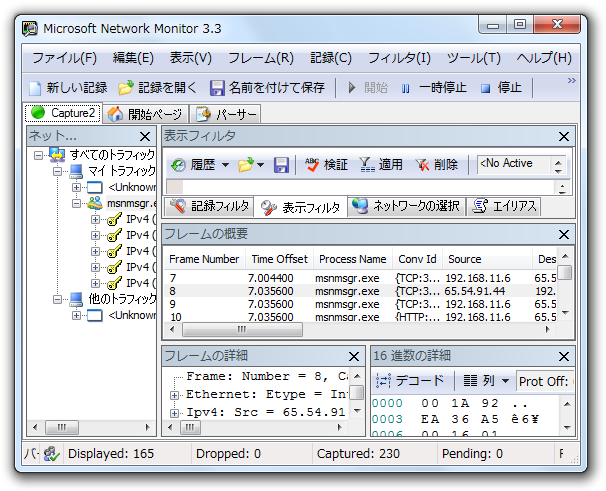Click the デコード button in hex details
Image resolution: width=606 pixels, height=491 pixels.
pyautogui.click(x=410, y=381)
